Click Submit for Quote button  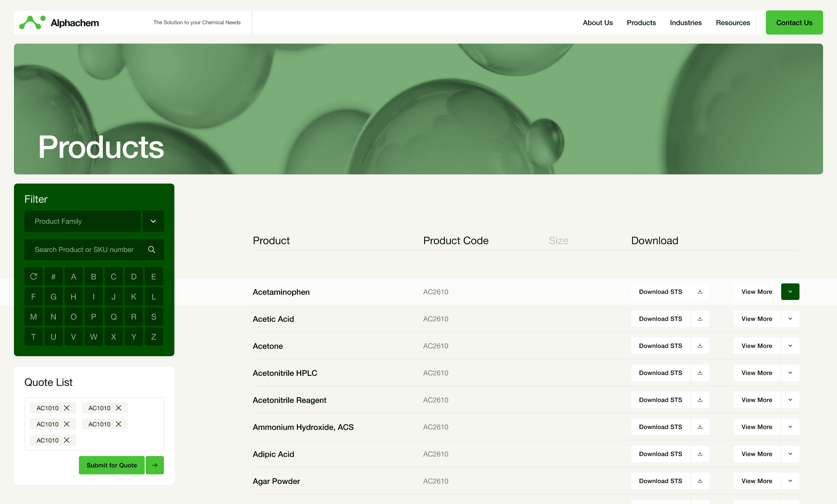point(112,465)
